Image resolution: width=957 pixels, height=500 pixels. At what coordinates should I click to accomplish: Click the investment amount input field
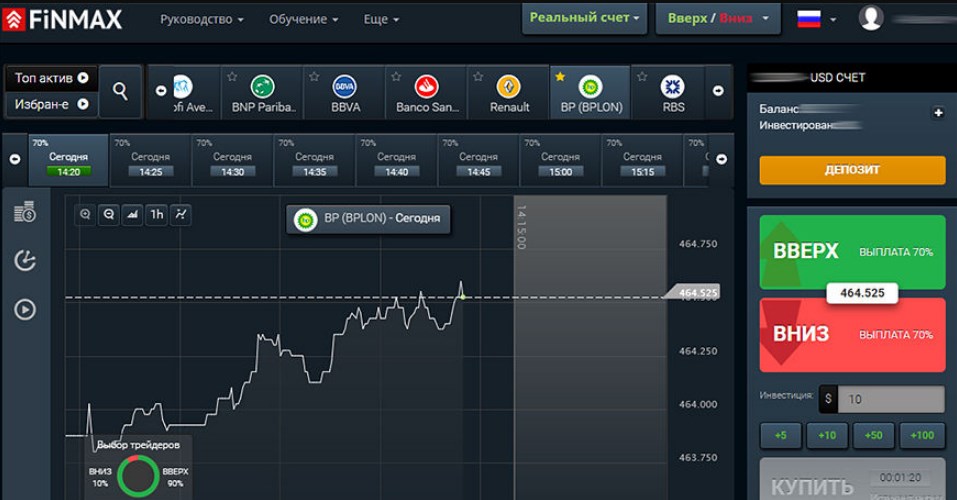click(x=891, y=400)
